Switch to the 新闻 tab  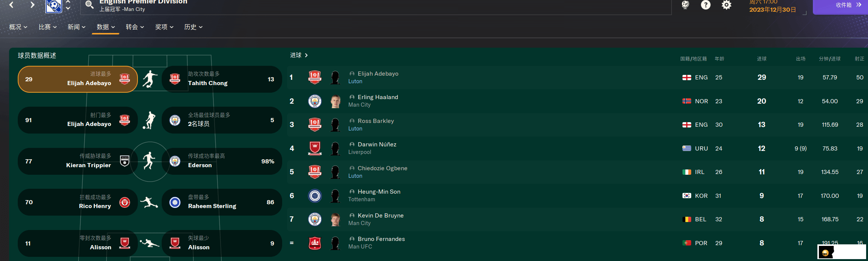(x=77, y=27)
